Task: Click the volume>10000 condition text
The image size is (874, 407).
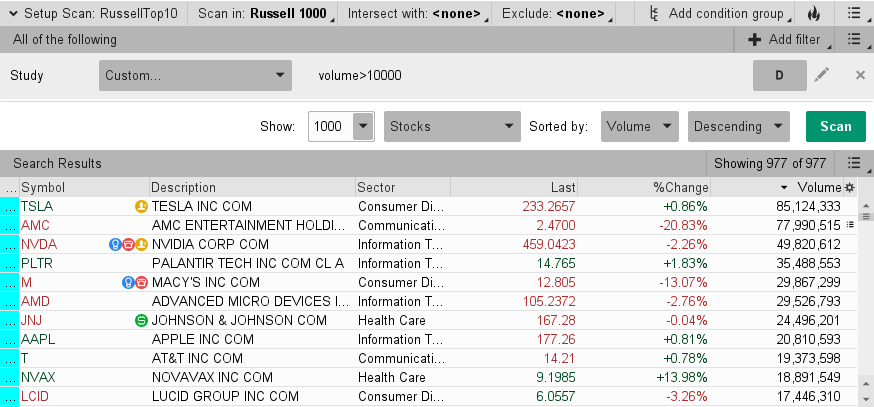Action: point(360,75)
